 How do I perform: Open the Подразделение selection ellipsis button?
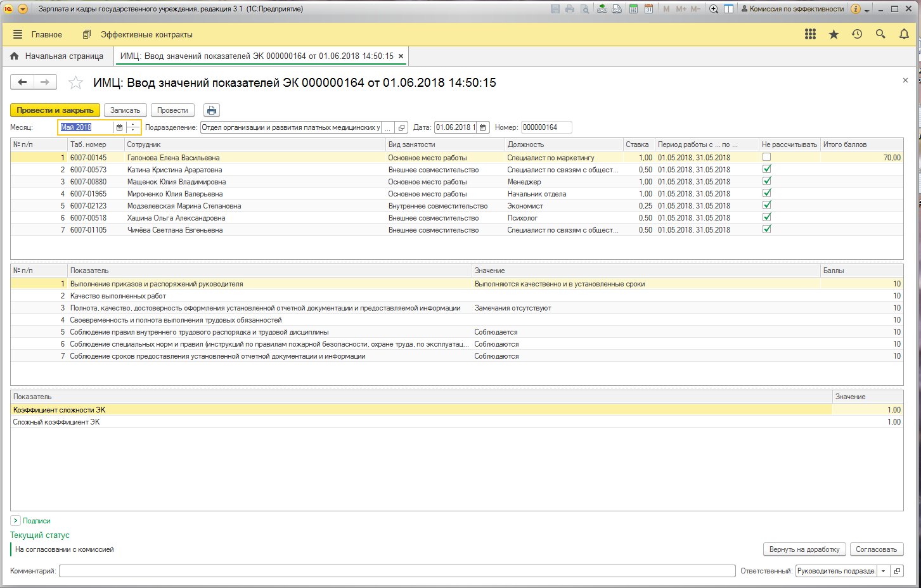tap(387, 127)
